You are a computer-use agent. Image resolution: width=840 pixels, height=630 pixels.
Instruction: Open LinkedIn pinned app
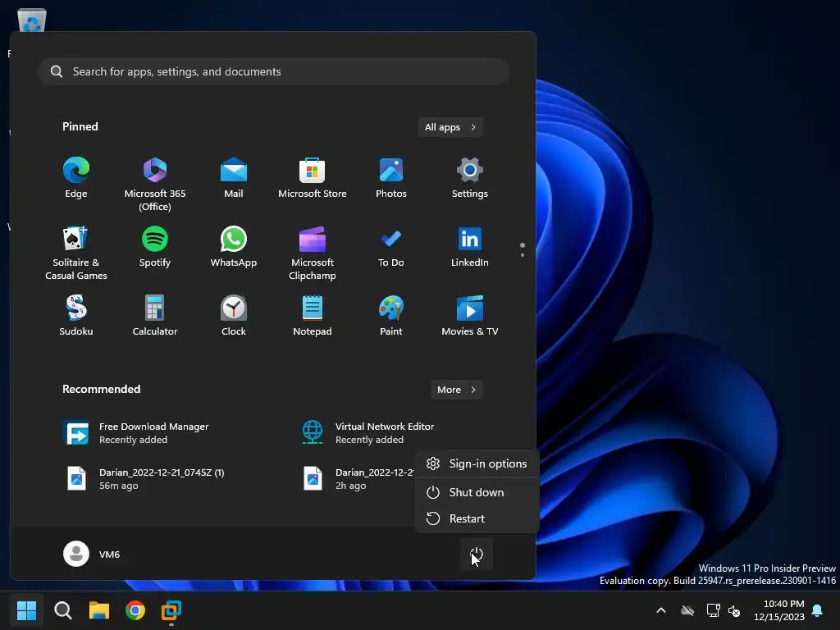coord(470,247)
